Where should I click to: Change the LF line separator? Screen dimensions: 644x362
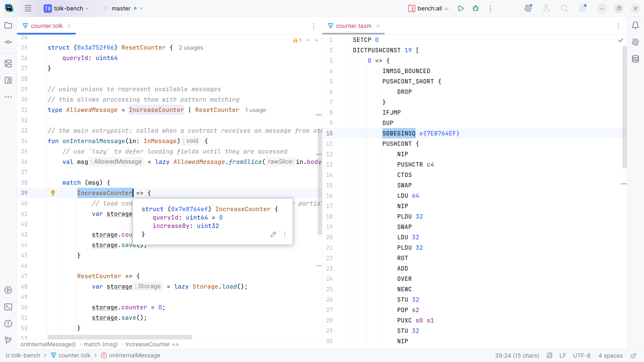[x=563, y=356]
